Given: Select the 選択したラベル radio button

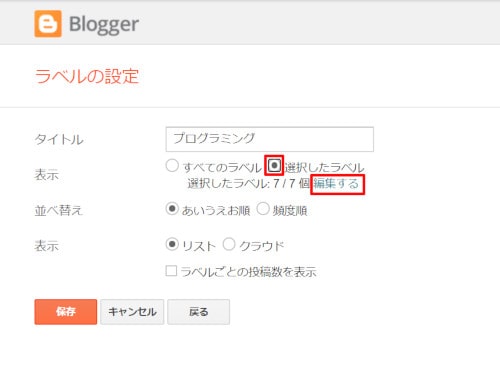Looking at the screenshot, I should [274, 165].
